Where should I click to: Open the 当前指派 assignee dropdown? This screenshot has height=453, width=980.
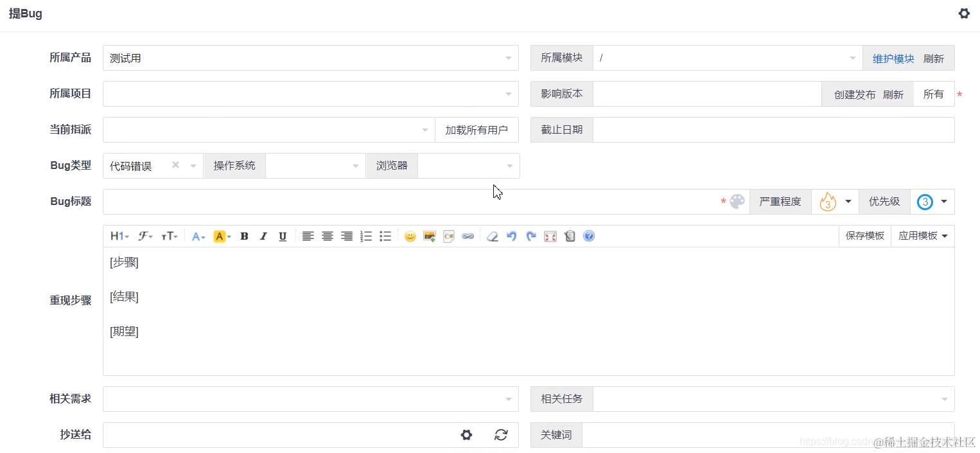(269, 130)
